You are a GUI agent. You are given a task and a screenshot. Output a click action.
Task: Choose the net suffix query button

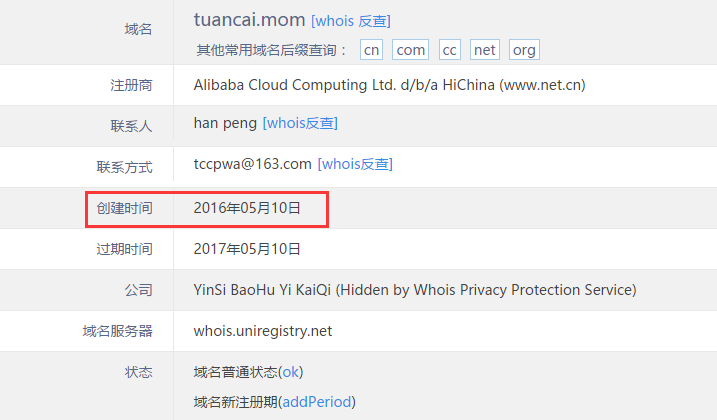pyautogui.click(x=485, y=49)
